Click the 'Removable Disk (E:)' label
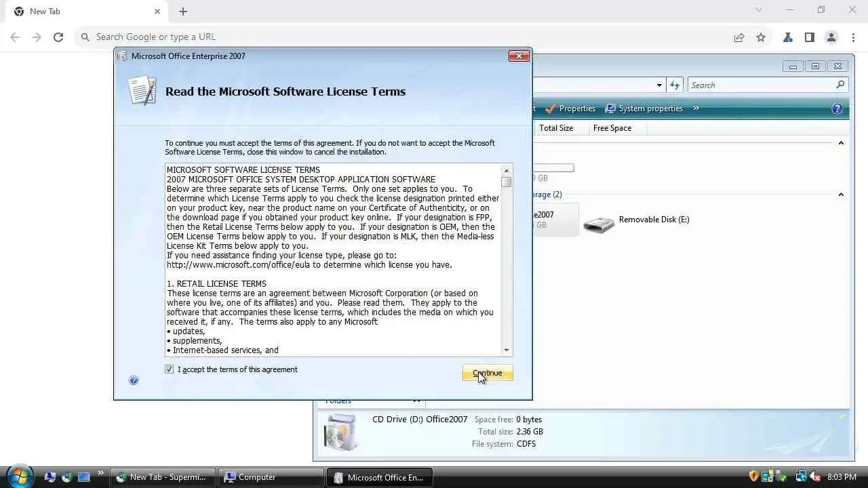This screenshot has height=488, width=868. [x=654, y=220]
